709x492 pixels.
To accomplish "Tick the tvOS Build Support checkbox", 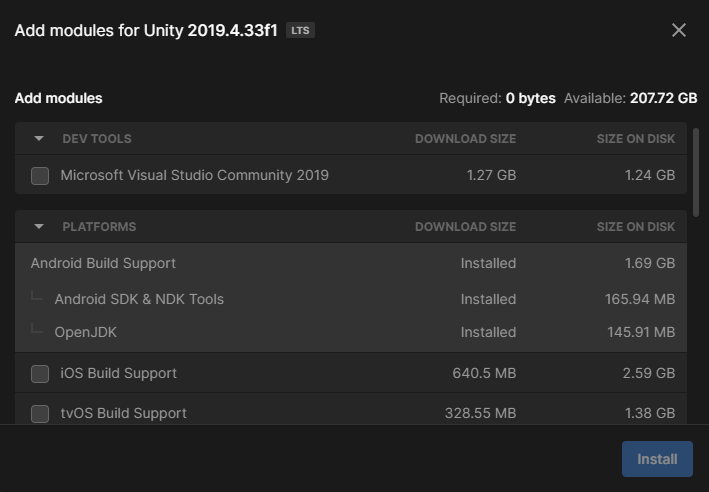I will pos(40,413).
